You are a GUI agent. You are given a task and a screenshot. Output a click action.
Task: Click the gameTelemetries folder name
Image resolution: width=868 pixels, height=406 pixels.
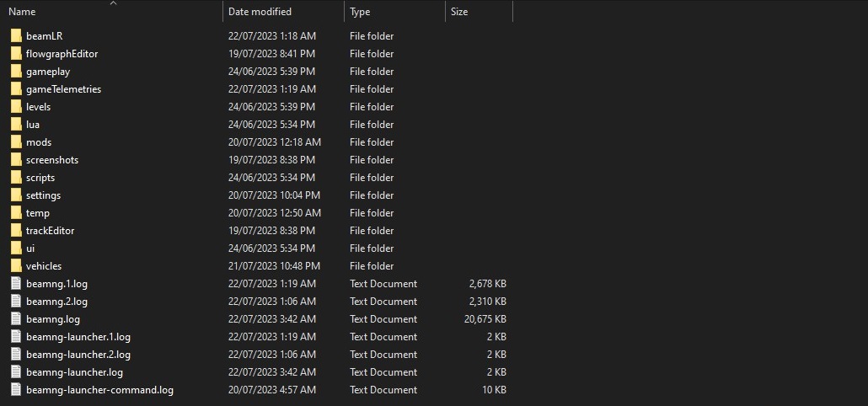point(63,89)
